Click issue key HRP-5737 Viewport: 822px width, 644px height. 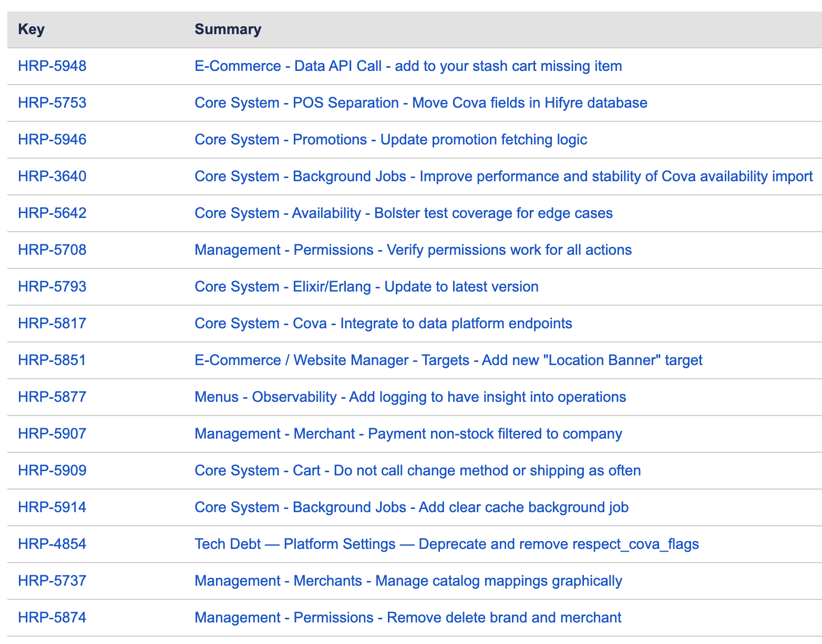pyautogui.click(x=52, y=581)
